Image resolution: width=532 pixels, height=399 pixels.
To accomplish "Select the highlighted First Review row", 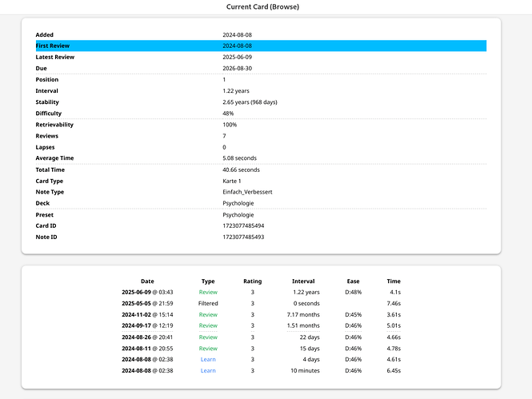I will tap(261, 46).
